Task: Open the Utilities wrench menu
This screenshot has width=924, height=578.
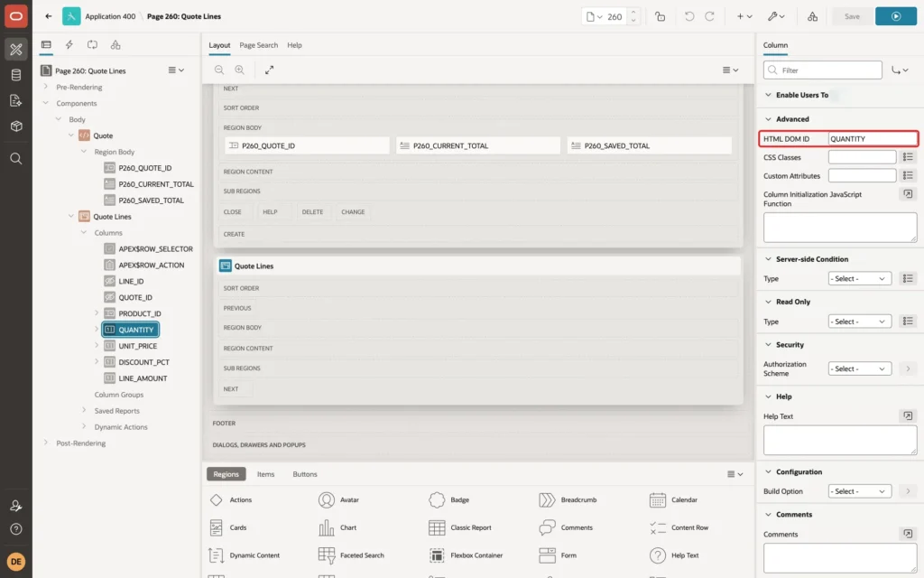Action: [x=776, y=16]
